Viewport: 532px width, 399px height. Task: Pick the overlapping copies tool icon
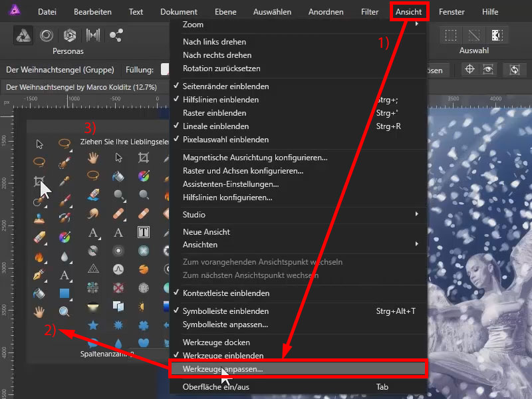point(118,307)
